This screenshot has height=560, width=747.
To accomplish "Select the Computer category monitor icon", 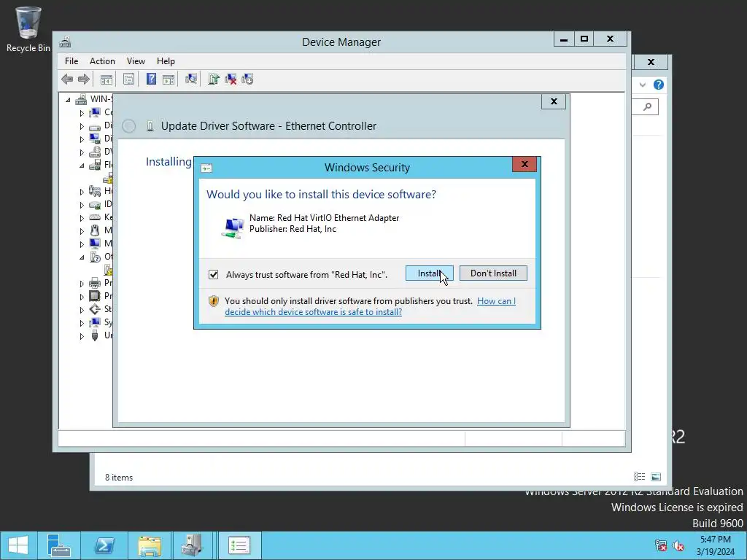I will (x=95, y=112).
